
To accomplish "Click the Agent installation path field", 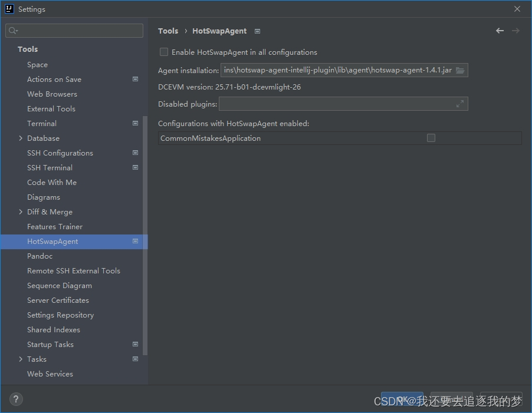I will tap(344, 70).
